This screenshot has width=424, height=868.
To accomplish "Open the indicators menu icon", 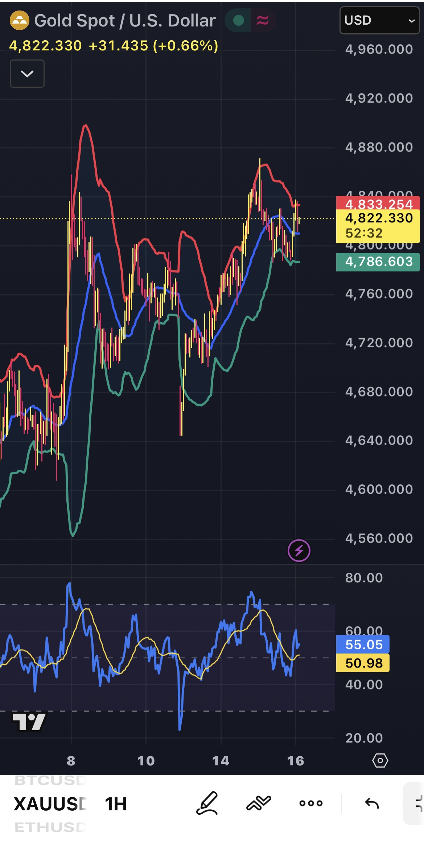I will (259, 803).
